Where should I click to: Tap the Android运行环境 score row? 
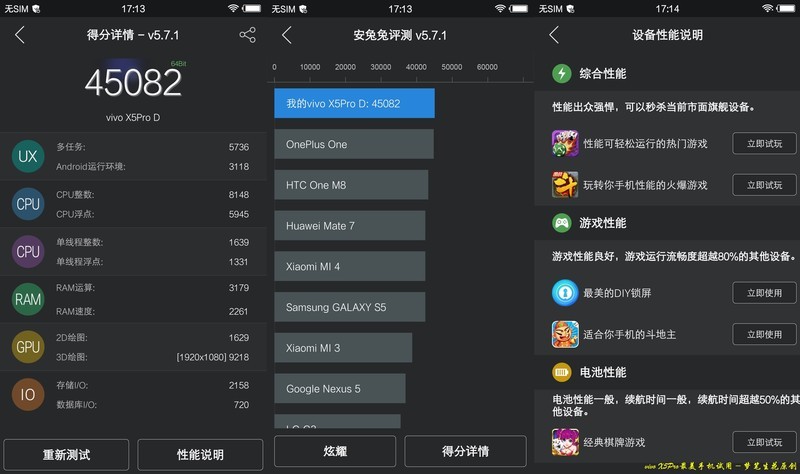tap(133, 166)
